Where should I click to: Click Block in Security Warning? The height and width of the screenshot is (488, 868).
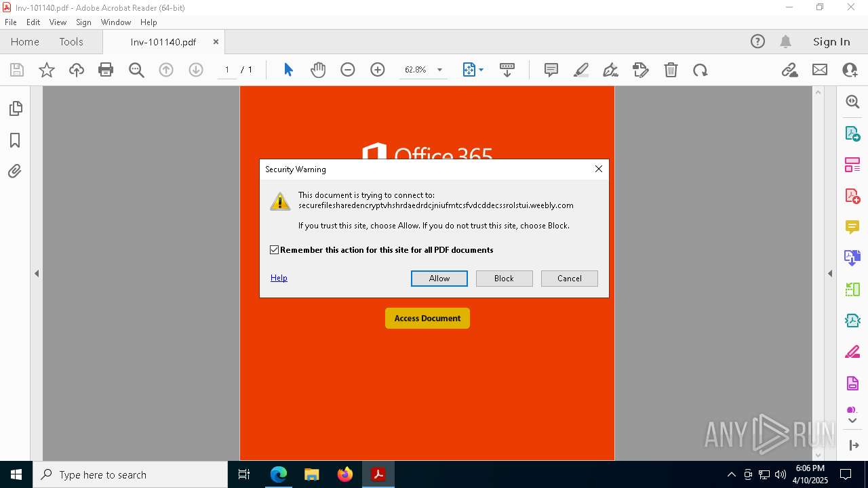coord(504,279)
